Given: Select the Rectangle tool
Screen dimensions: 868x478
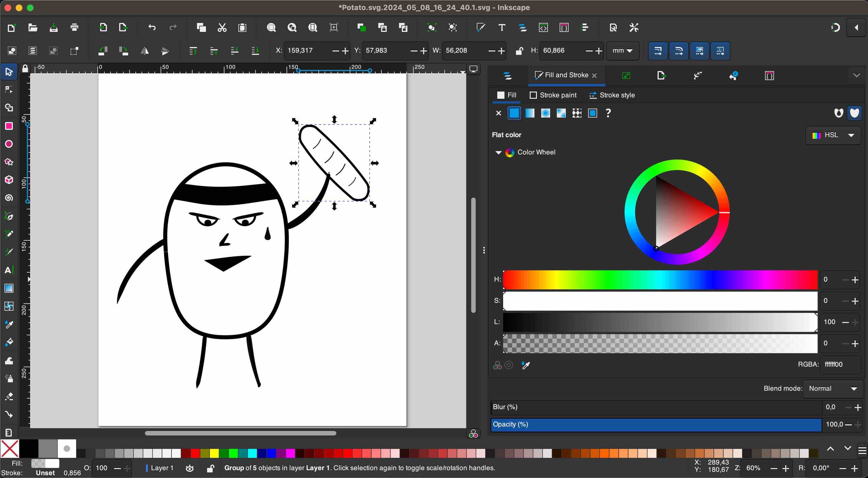Looking at the screenshot, I should click(x=9, y=126).
